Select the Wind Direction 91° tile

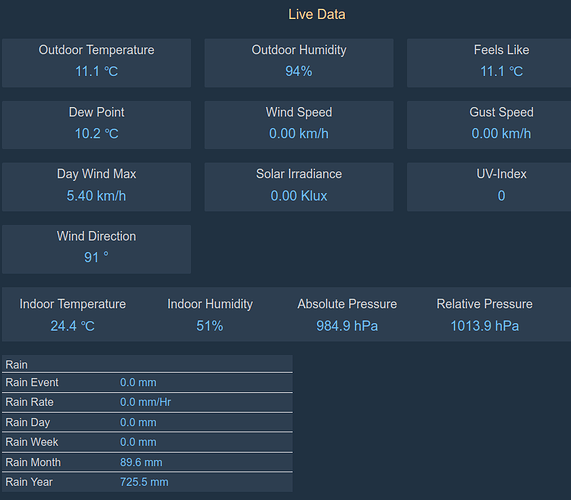97,249
